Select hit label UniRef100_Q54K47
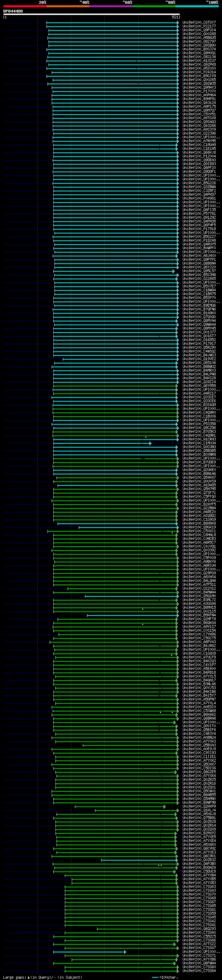Viewport: 222px width, 980px height. tap(199, 477)
